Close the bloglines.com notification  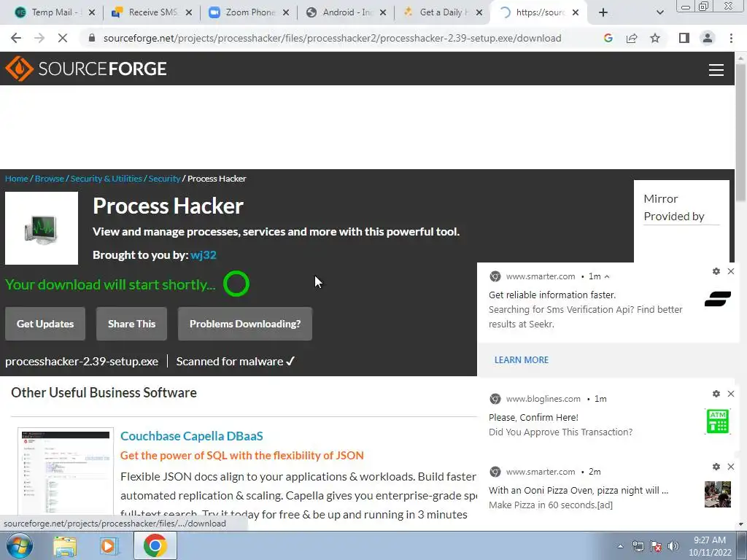pos(731,394)
